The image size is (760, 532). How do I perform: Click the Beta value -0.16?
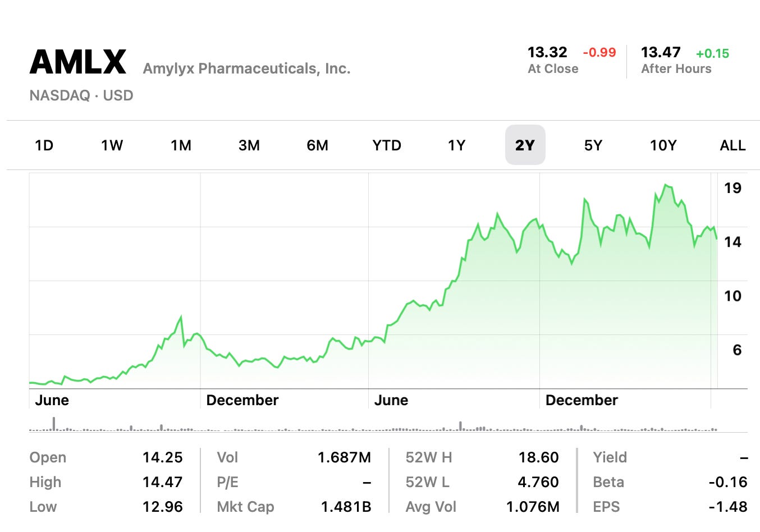click(x=728, y=482)
